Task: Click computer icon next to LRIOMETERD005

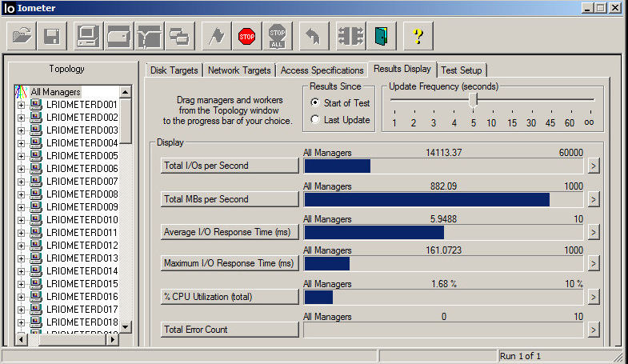Action: pos(36,156)
